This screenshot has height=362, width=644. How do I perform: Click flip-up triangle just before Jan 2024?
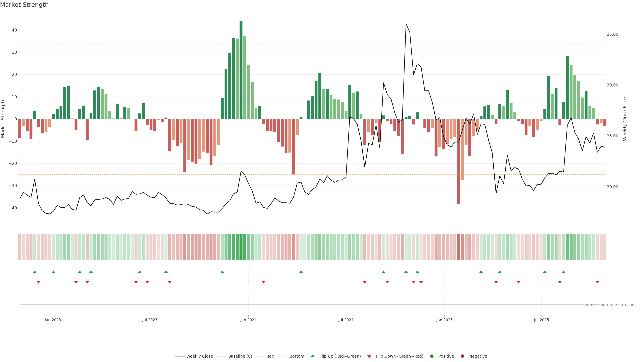click(x=222, y=272)
